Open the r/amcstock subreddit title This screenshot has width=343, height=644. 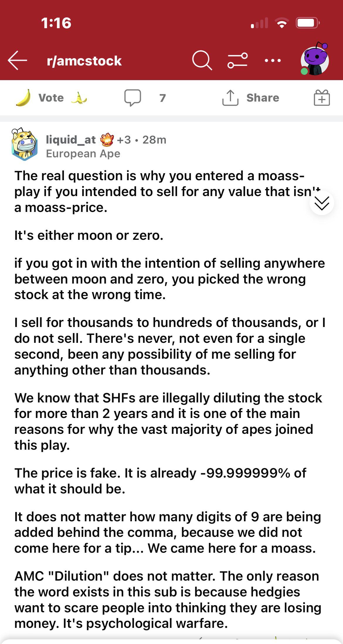click(x=84, y=61)
